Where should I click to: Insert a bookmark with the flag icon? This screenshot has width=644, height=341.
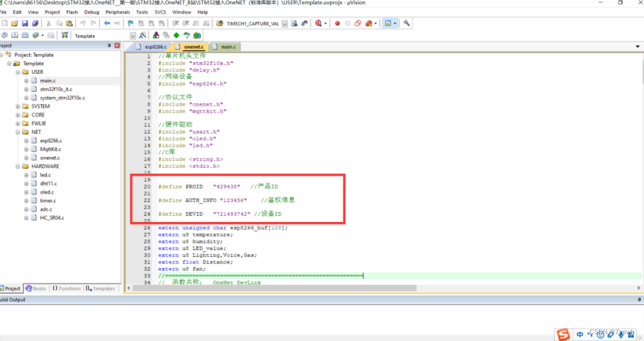130,23
